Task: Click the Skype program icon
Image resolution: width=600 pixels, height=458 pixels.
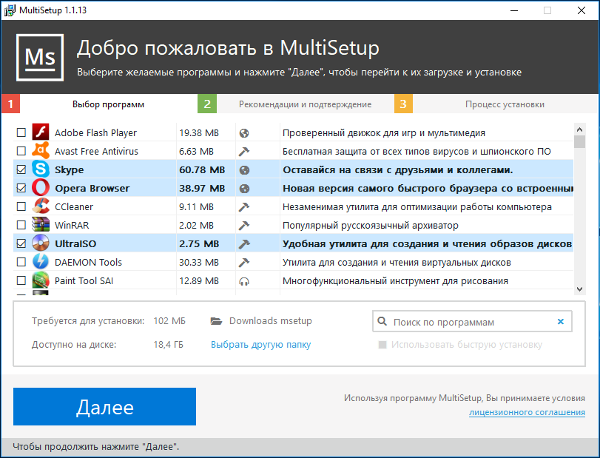Action: [41, 170]
